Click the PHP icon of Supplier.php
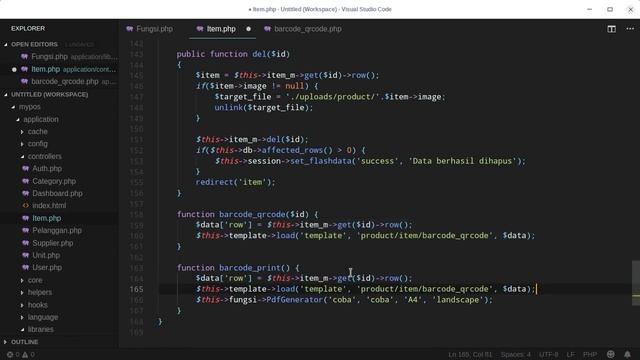 tap(26, 243)
